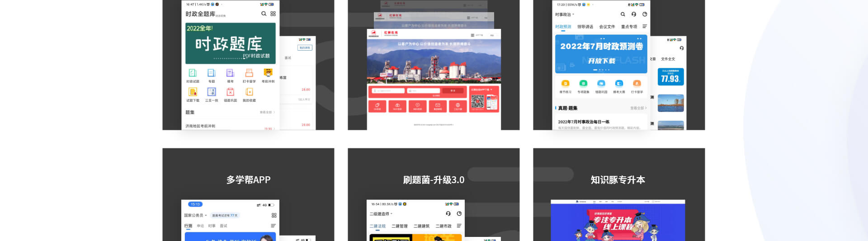The height and width of the screenshot is (241, 868).
Task: Open tab list menu icon beside 重点专项
Action: point(645,27)
